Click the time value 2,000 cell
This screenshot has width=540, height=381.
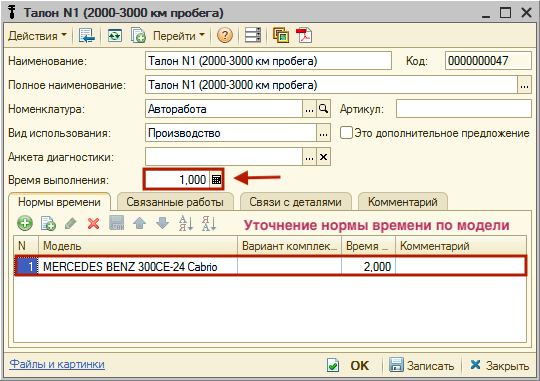click(368, 266)
